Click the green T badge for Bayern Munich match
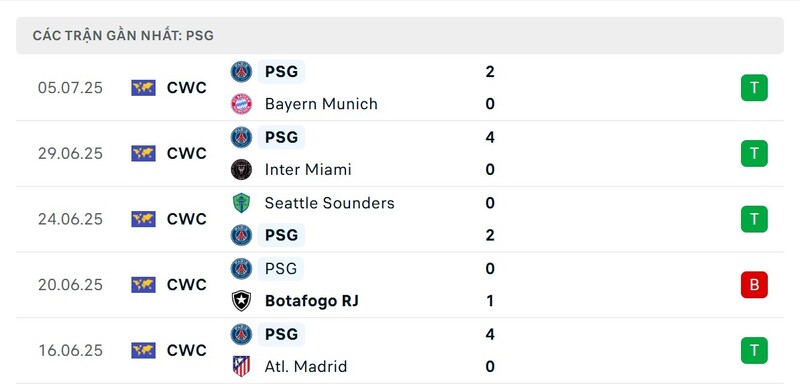Screen dimensions: 800x384 (x=754, y=88)
